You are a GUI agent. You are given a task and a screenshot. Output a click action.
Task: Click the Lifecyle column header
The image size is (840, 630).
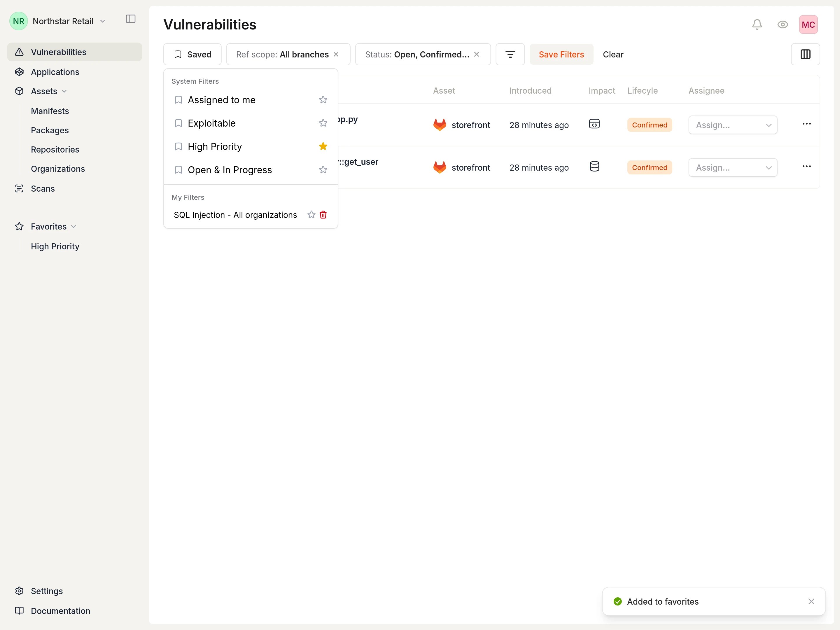tap(642, 91)
